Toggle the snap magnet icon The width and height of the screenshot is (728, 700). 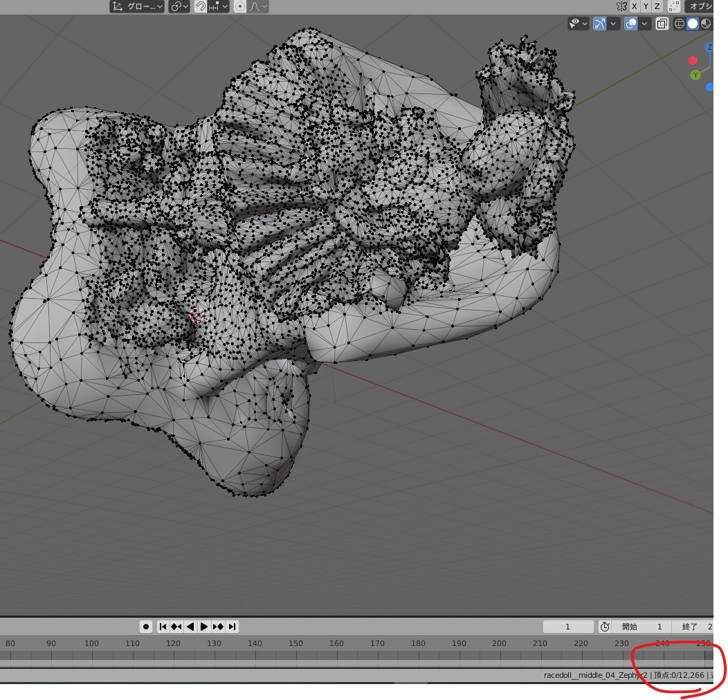[x=200, y=6]
